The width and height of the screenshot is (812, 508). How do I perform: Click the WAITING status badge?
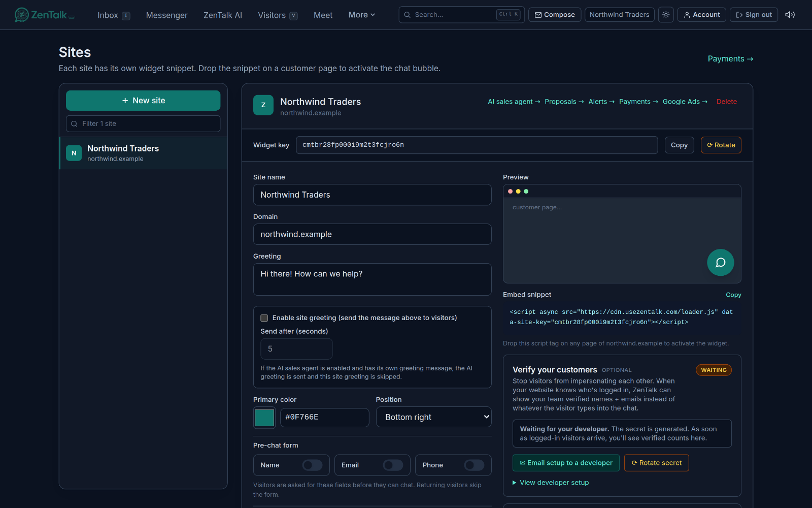pos(714,370)
